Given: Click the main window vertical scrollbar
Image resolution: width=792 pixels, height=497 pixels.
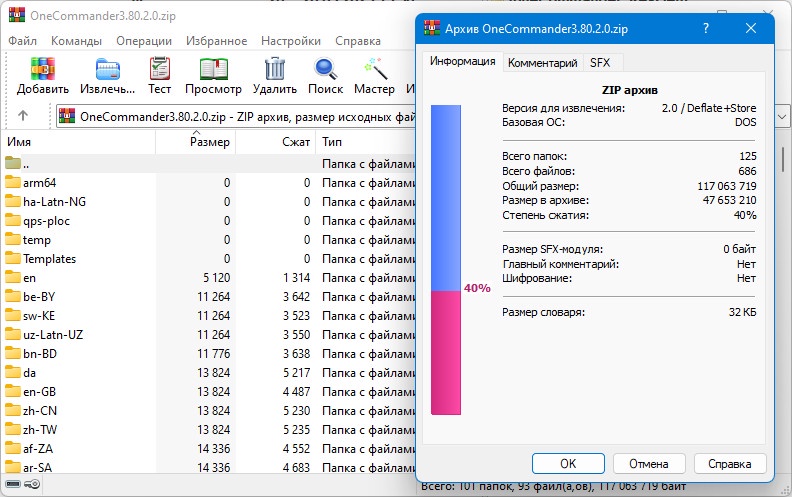Looking at the screenshot, I should [783, 161].
